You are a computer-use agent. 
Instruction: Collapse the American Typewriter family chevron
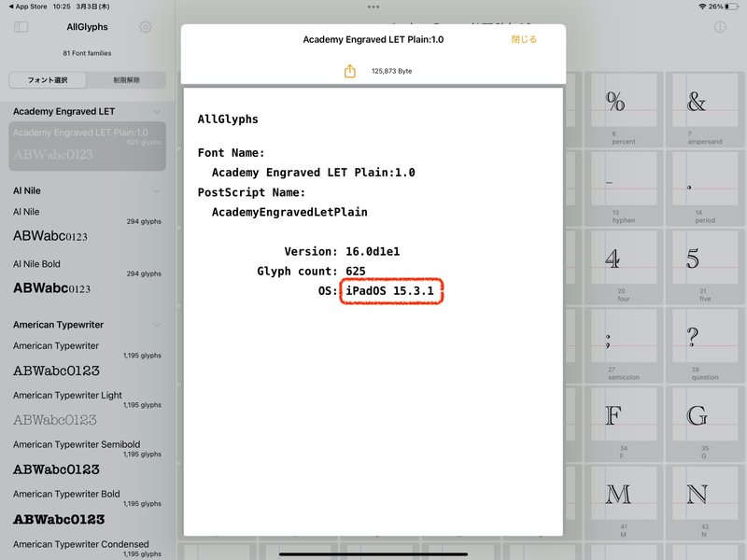pyautogui.click(x=157, y=325)
